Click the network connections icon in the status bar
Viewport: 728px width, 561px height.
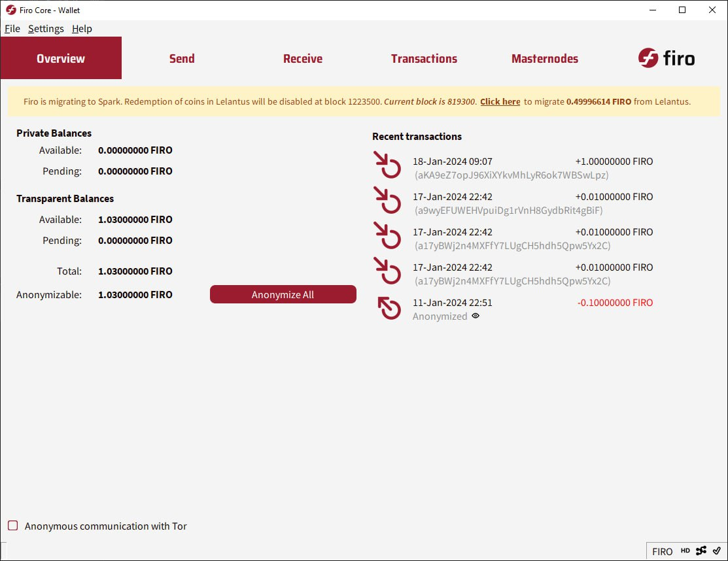coord(700,551)
